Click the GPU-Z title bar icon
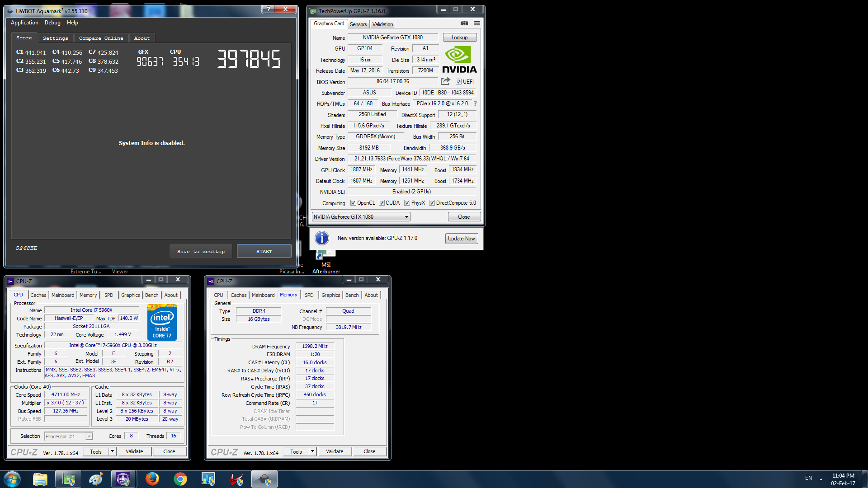The image size is (868, 488). (x=313, y=11)
